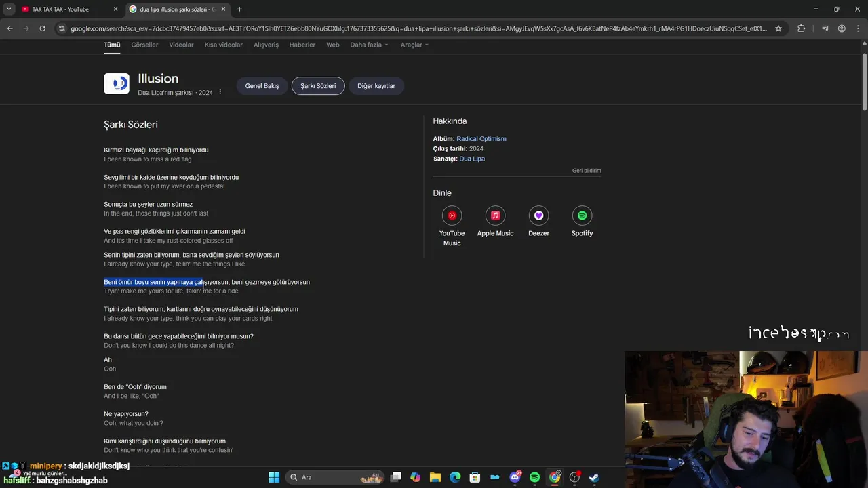
Task: Click lyric 'Sonuçta bu şeyler uzun sürmez'
Action: [149, 204]
